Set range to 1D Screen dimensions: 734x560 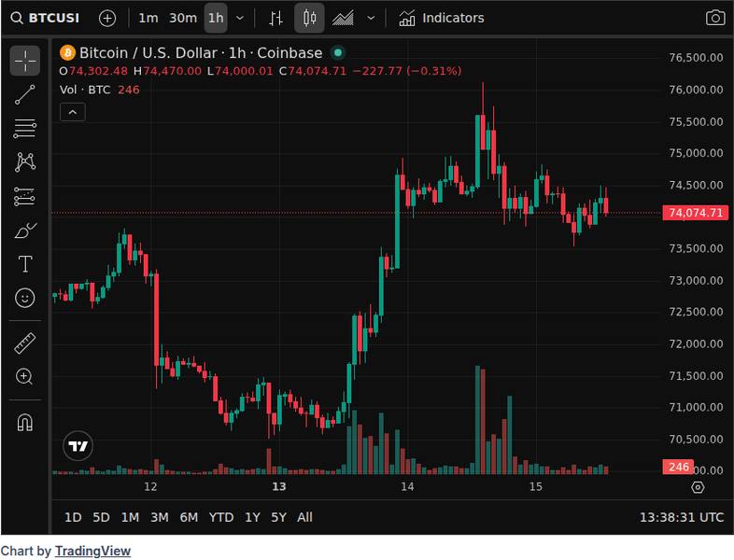pos(73,517)
